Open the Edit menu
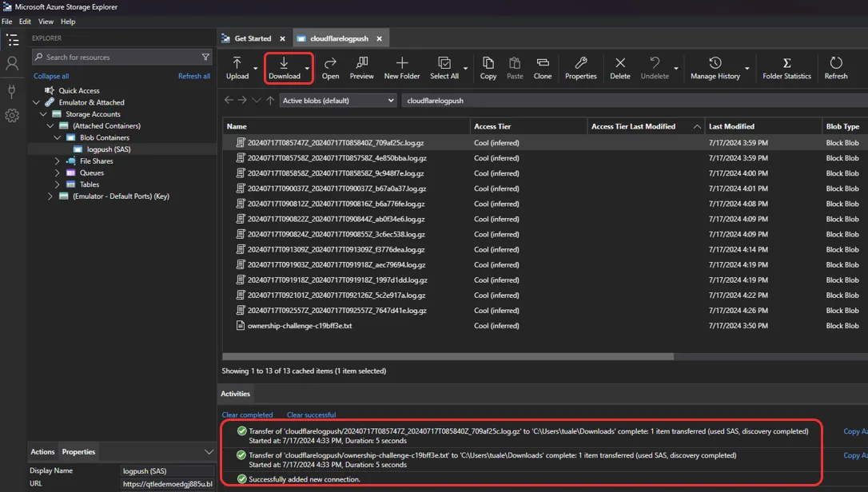 [25, 22]
